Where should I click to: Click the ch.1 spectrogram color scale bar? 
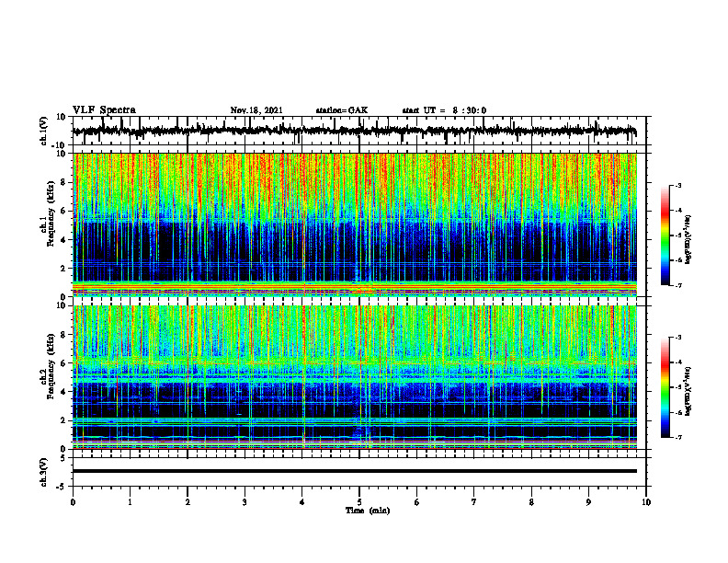point(665,236)
